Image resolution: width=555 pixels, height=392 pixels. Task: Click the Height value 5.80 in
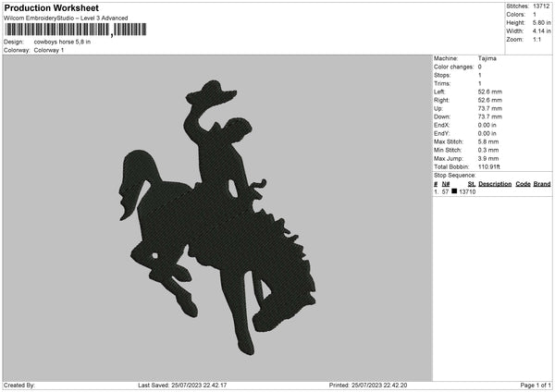point(541,22)
